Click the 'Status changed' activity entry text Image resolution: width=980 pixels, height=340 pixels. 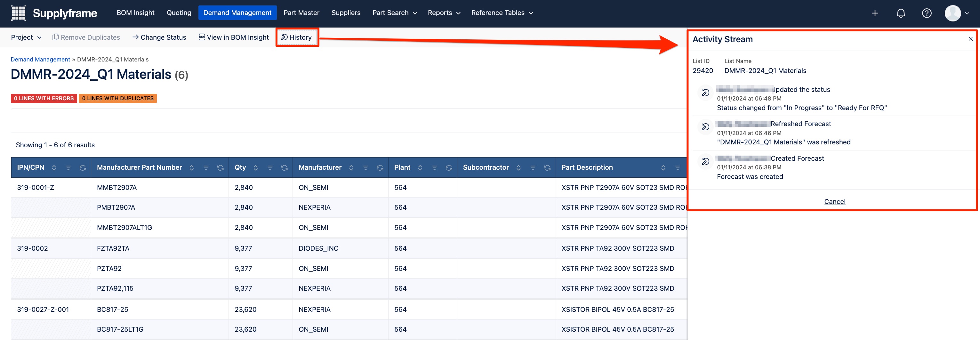pos(802,108)
